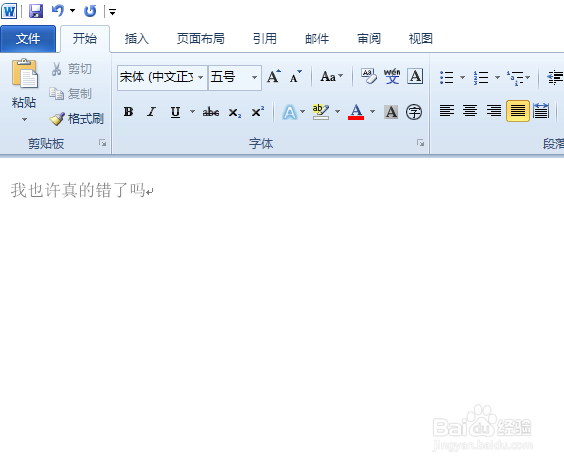Redo the last action

click(x=90, y=11)
